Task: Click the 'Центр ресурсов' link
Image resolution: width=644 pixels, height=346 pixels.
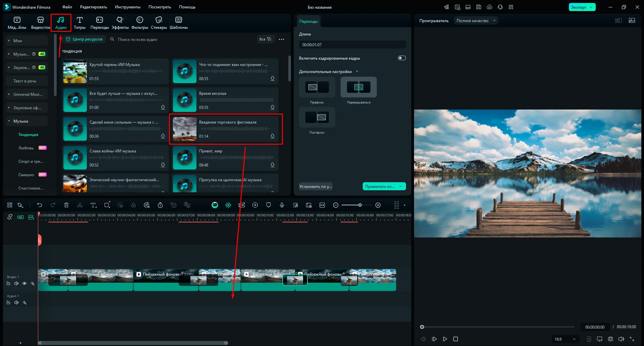Action: tap(84, 39)
